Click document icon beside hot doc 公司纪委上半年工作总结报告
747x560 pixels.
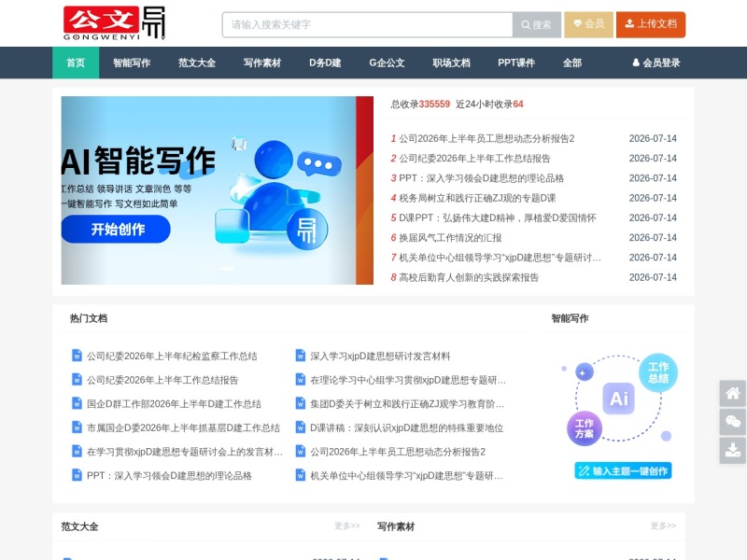point(77,380)
